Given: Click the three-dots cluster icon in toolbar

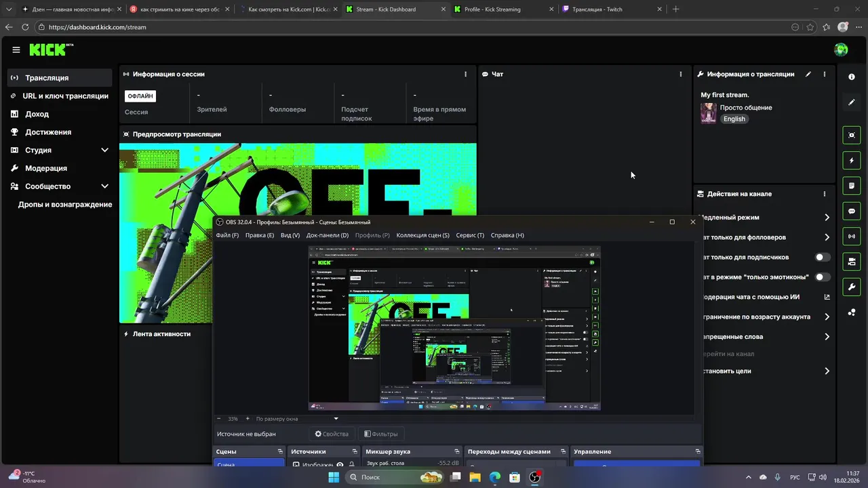Looking at the screenshot, I should [x=852, y=312].
